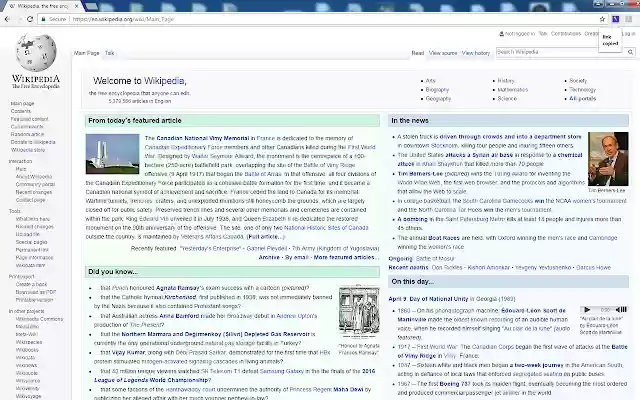640x400 pixels.
Task: Open Canadian National Vimy Memorial article link
Action: click(202, 138)
